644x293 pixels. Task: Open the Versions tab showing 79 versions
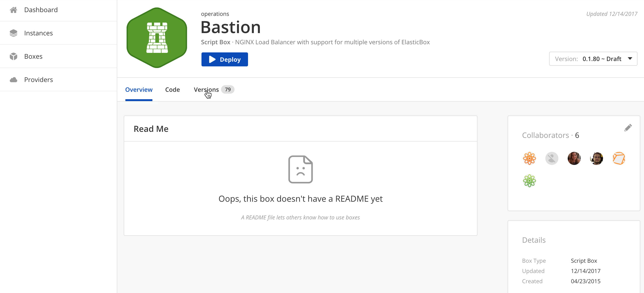click(x=213, y=89)
